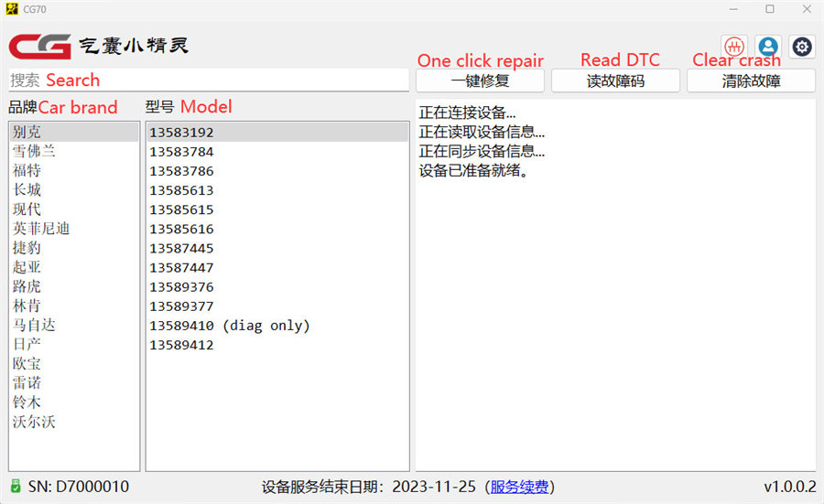The height and width of the screenshot is (504, 824).
Task: Pick model 13587445 in the model list
Action: [x=181, y=249]
